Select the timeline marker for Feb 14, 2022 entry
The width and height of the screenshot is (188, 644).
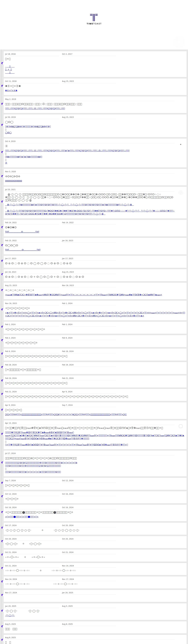[x=2, y=227]
